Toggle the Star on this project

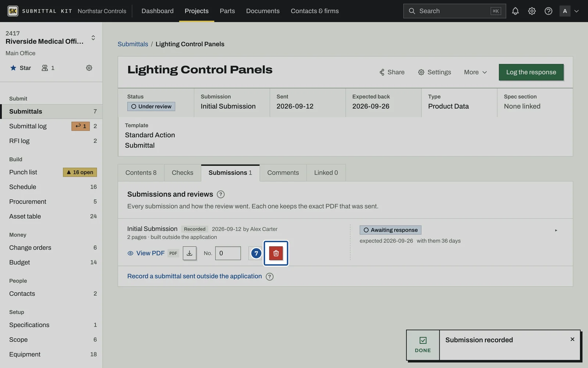click(x=21, y=68)
